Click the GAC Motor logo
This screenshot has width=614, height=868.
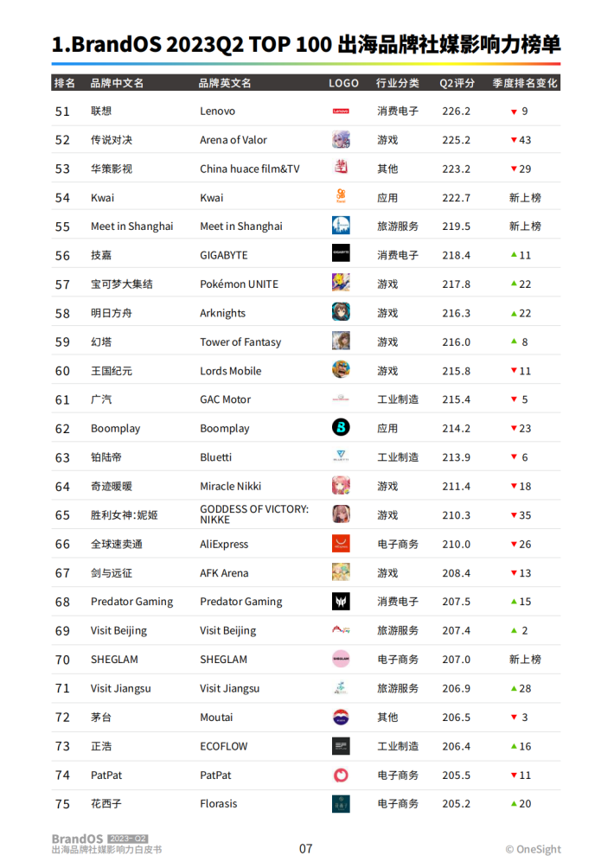click(341, 398)
